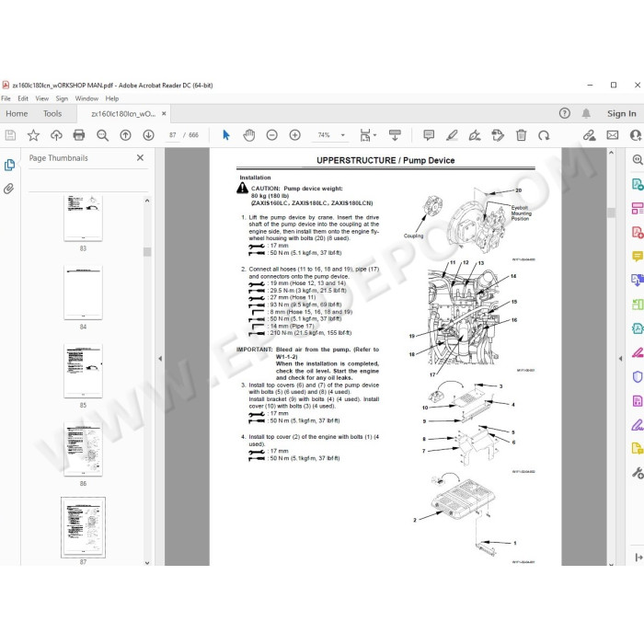Open the File menu
Screen dimensions: 644x644
click(x=6, y=98)
